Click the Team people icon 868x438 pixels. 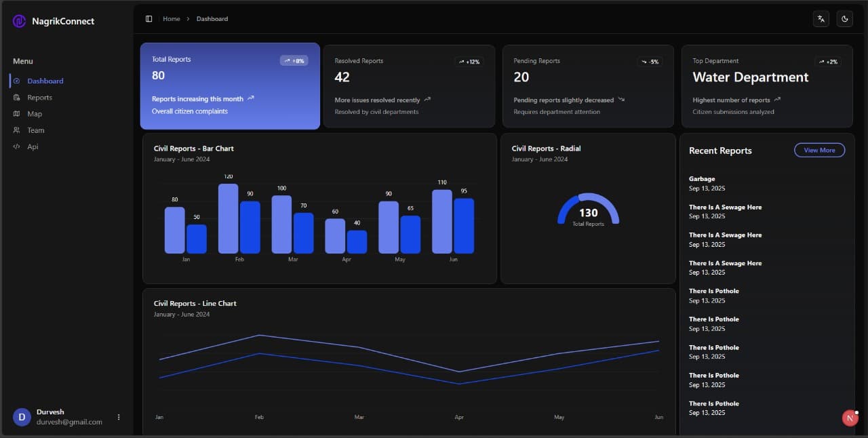tap(17, 130)
